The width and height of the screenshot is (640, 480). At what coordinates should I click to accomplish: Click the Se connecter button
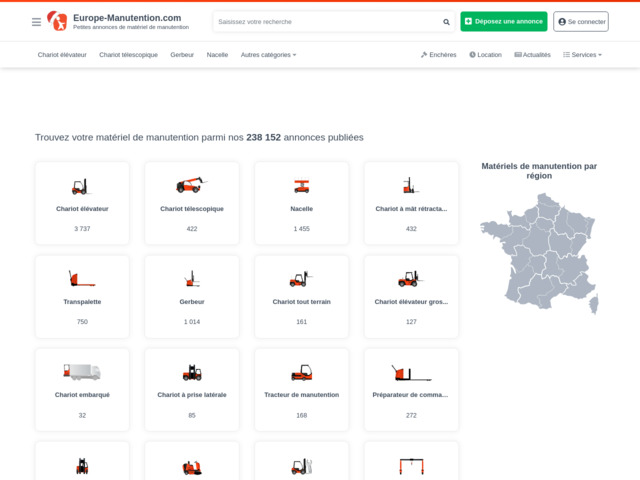(580, 21)
